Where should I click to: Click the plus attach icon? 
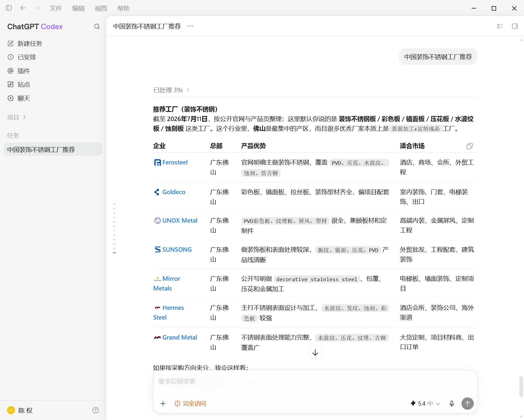click(x=163, y=404)
